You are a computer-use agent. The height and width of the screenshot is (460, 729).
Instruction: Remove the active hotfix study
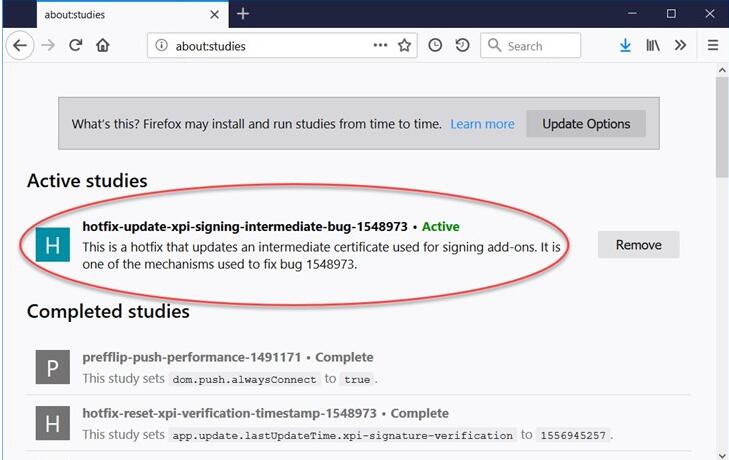pyautogui.click(x=638, y=245)
